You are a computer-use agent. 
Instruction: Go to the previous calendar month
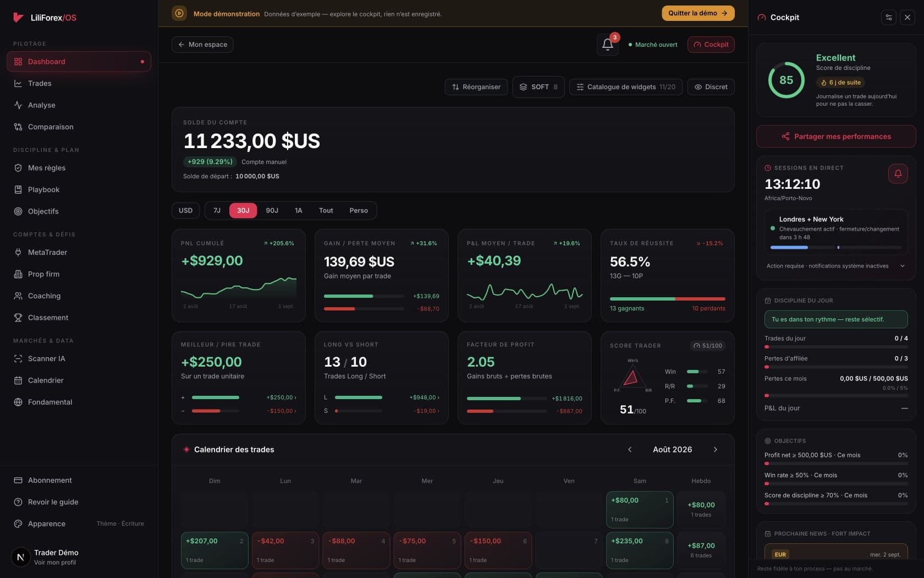tap(630, 450)
